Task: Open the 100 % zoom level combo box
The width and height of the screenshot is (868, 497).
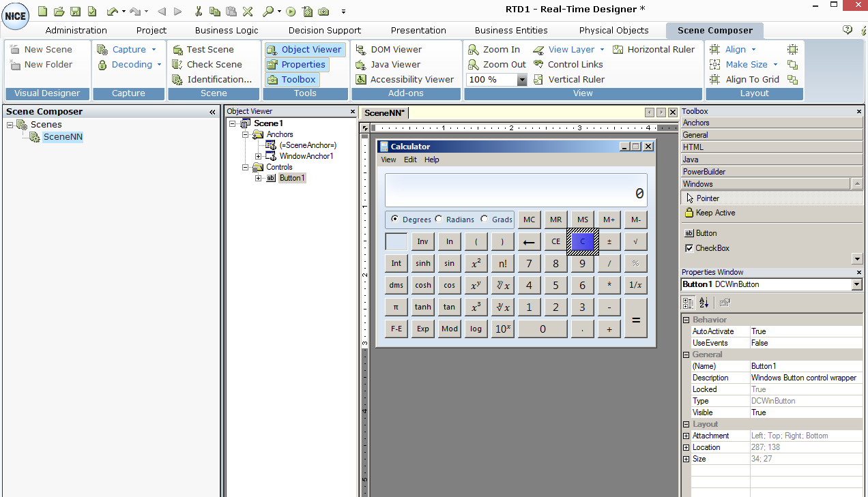Action: 522,80
